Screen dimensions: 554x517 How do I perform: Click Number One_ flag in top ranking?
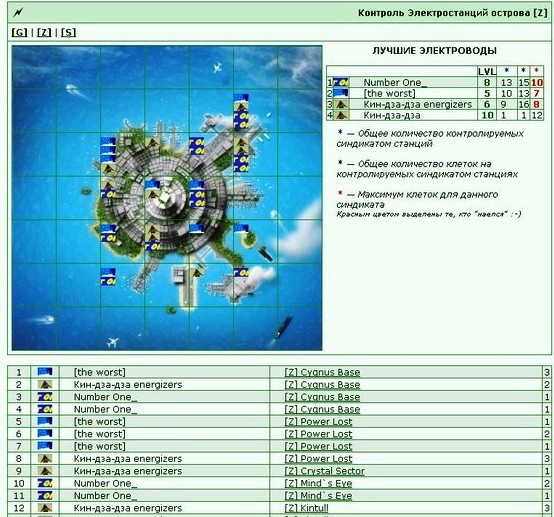point(341,82)
